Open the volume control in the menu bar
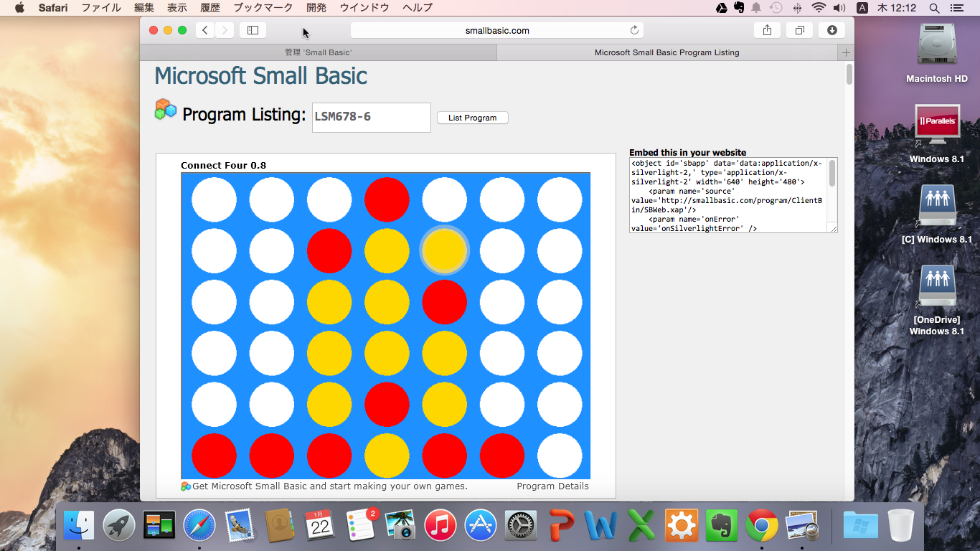 coord(839,8)
